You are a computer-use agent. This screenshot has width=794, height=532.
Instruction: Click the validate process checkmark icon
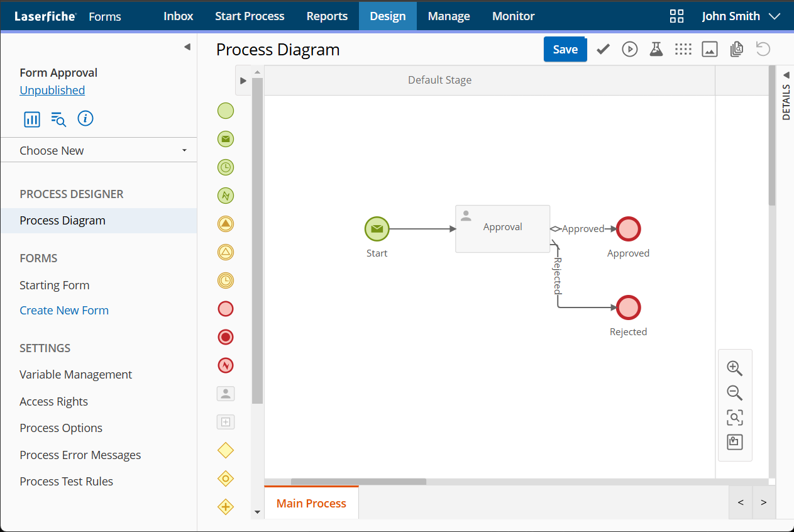[x=603, y=49]
